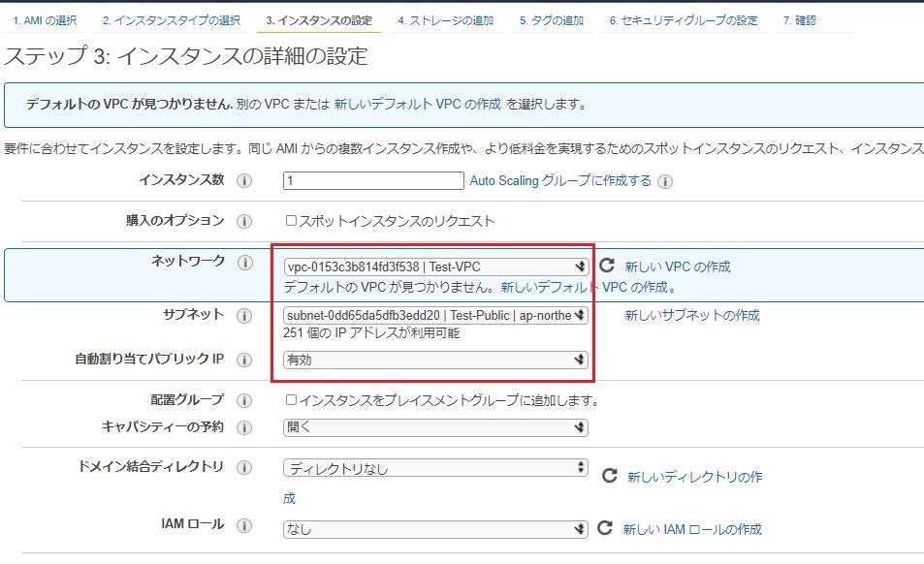924x564 pixels.
Task: Click info icon next to Auto Scaling link
Action: coord(665,181)
